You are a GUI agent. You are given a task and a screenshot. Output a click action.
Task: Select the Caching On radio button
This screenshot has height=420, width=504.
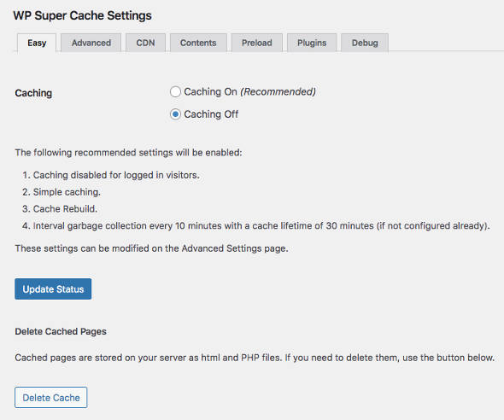click(x=175, y=92)
